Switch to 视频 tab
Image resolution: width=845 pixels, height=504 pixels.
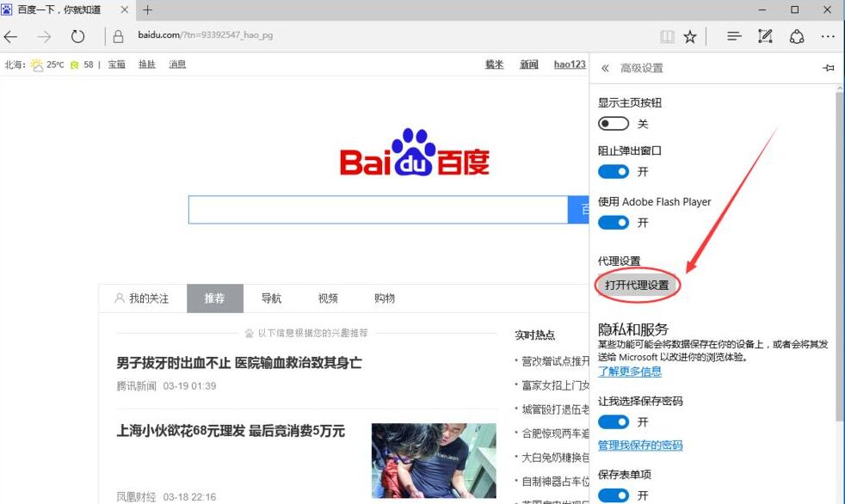pos(327,298)
